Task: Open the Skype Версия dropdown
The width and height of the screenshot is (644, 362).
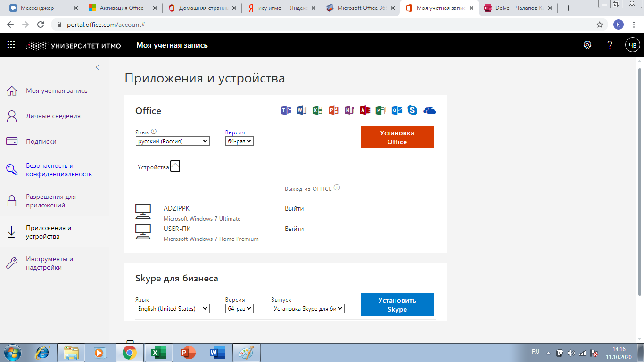Action: coord(239,308)
